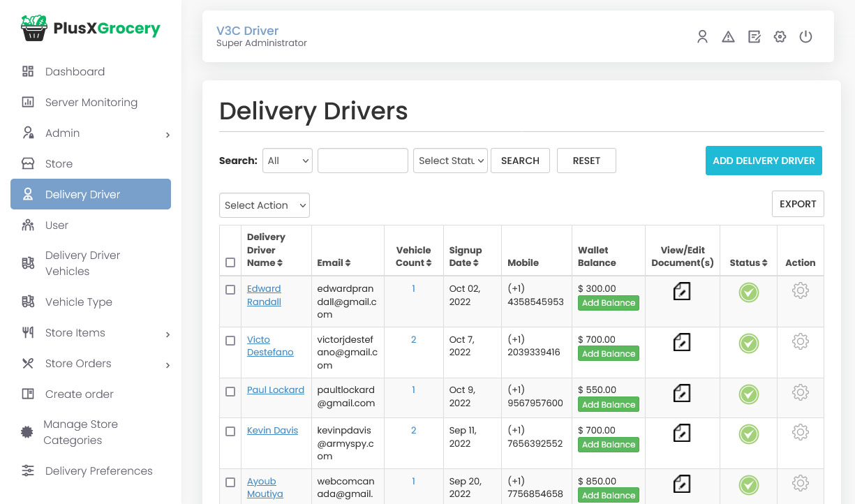Open User in sidebar

[91, 225]
